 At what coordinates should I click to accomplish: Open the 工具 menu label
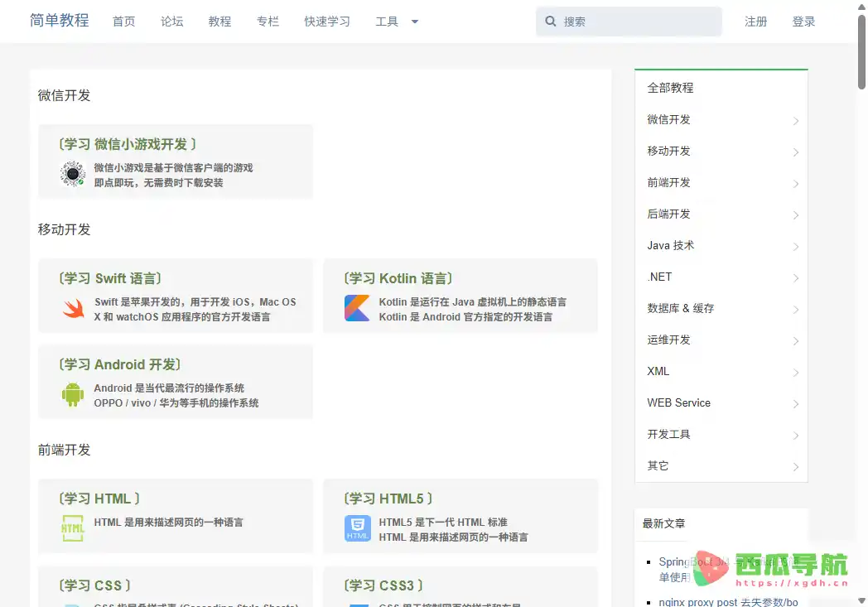coord(387,22)
